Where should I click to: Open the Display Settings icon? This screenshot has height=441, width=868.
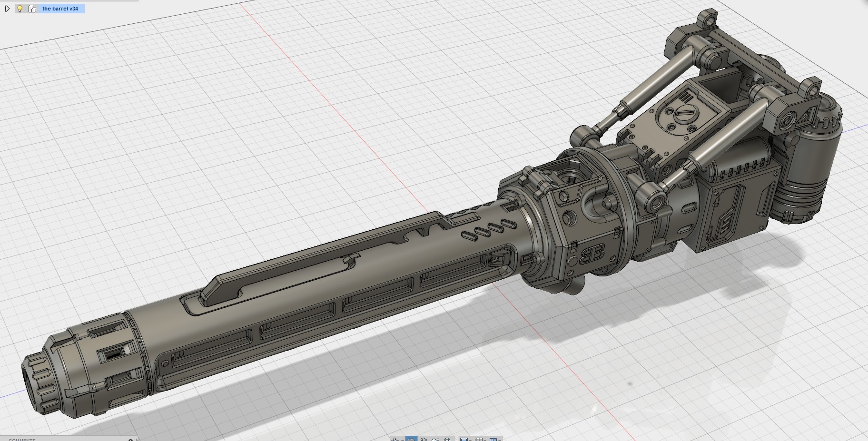[x=464, y=440]
